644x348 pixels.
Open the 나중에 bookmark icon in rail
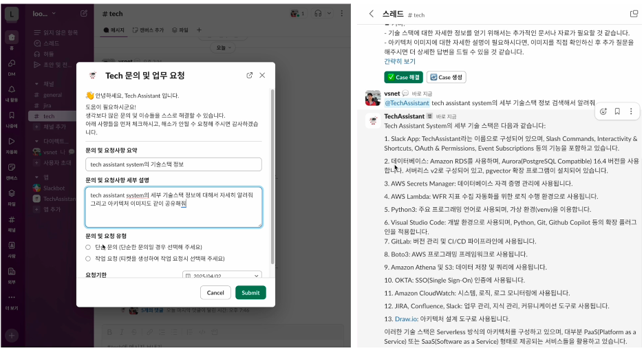(12, 116)
